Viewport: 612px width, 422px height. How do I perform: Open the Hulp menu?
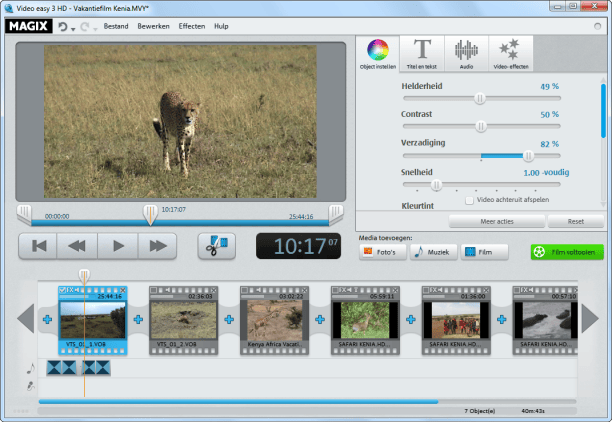pos(221,26)
